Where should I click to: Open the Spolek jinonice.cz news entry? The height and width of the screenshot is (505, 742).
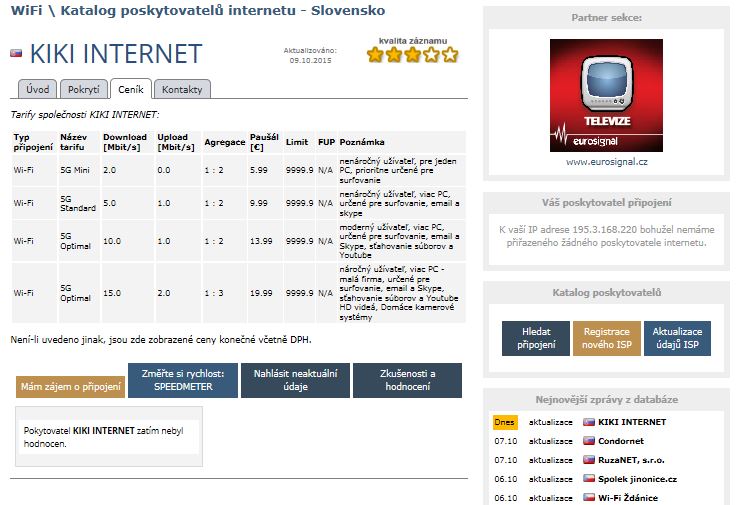[637, 479]
